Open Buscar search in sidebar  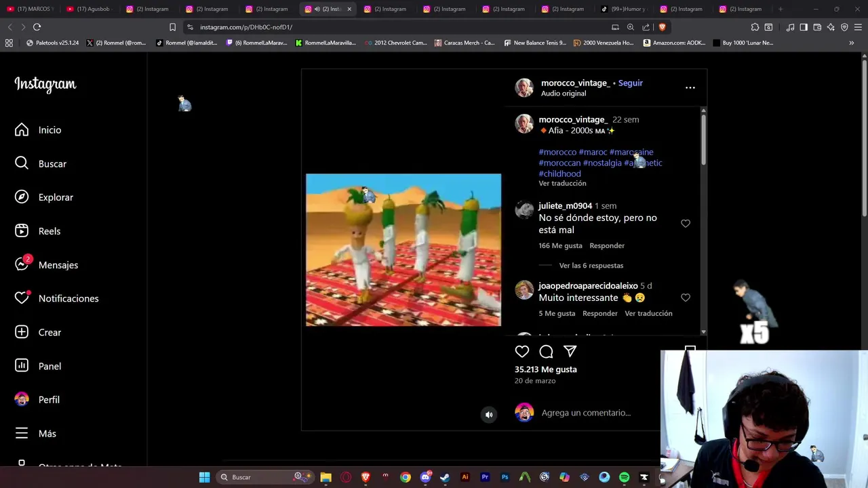(x=41, y=164)
